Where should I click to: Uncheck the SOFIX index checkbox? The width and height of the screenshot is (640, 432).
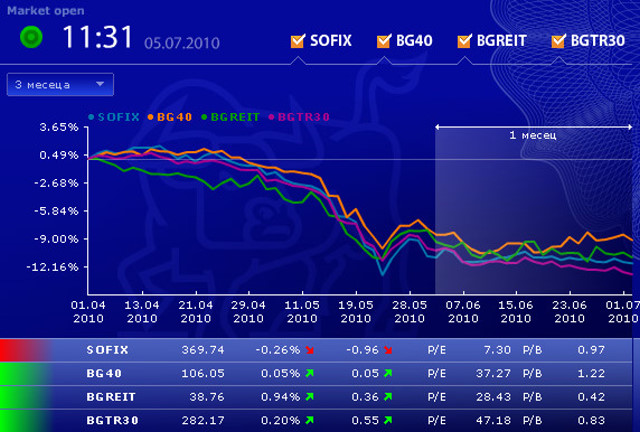(297, 41)
